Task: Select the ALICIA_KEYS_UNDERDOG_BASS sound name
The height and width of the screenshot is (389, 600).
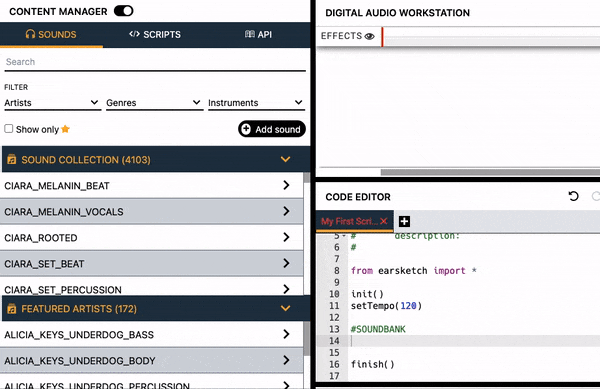Action: click(x=79, y=335)
